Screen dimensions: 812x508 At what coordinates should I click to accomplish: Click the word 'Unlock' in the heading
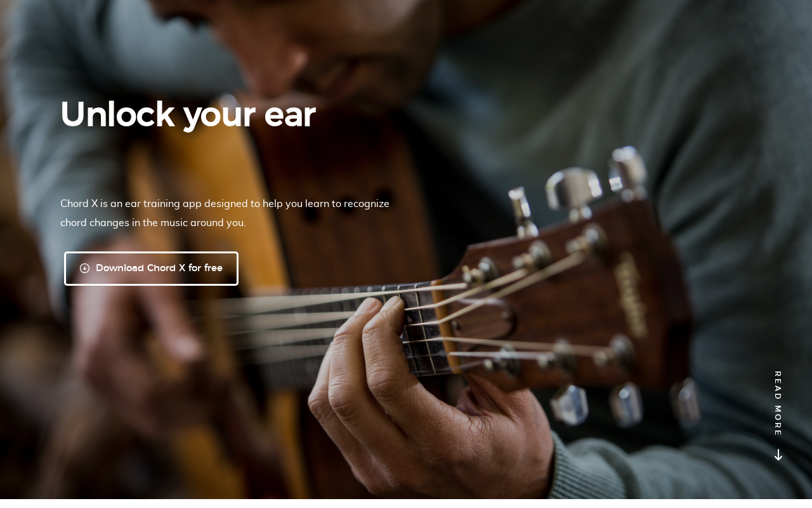(x=117, y=114)
